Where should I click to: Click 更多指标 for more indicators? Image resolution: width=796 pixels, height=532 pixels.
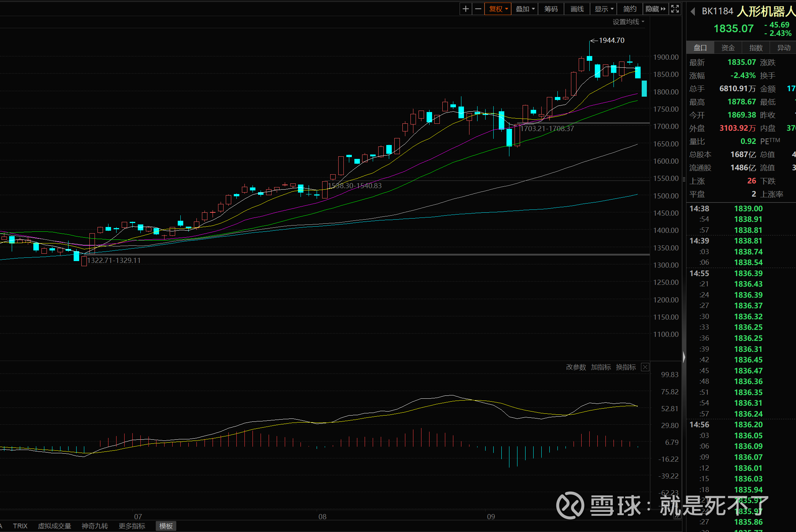tap(132, 526)
